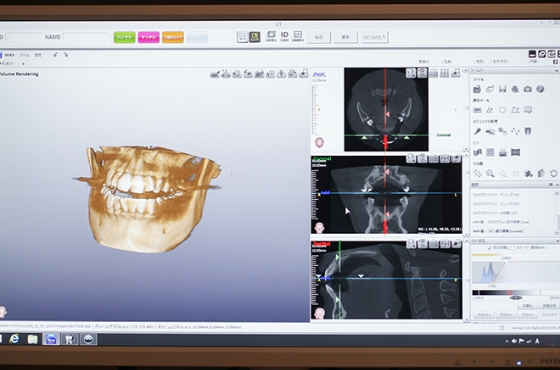Click the DICOM output button
Viewport: 560px width, 370px height.
374,37
